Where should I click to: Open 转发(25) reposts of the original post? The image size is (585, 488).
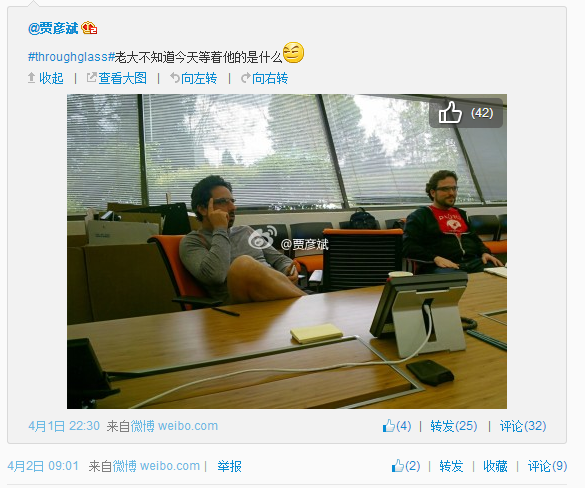[454, 426]
